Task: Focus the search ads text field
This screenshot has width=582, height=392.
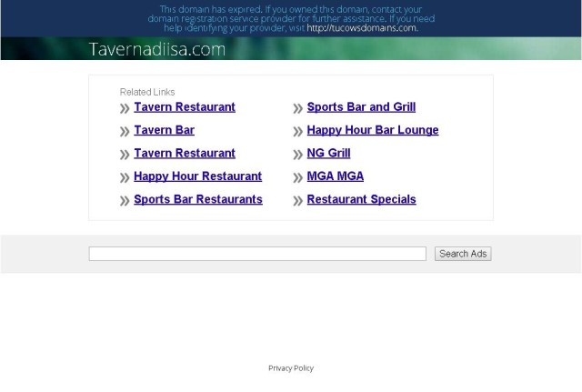Action: (x=257, y=254)
